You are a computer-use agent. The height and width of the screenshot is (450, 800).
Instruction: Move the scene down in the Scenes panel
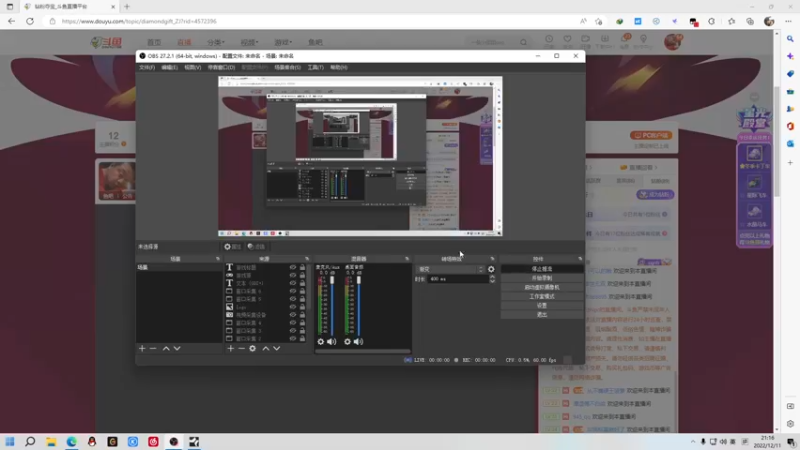pyautogui.click(x=177, y=348)
